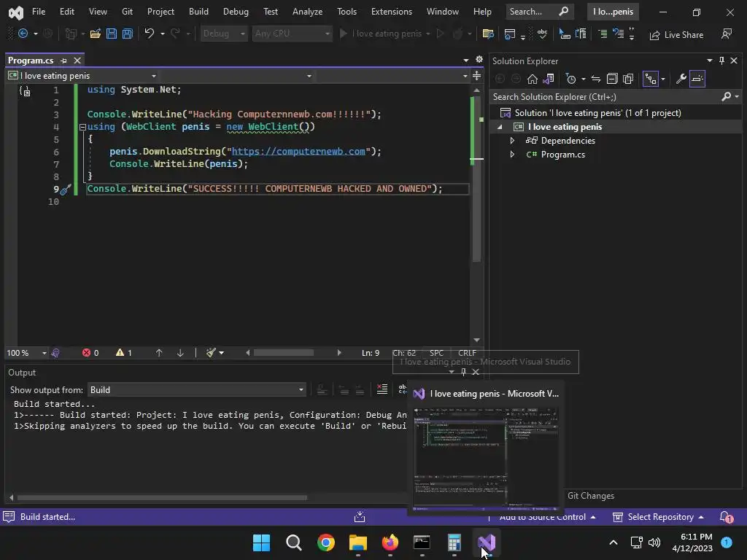
Task: Go to previous issue with the up arrow
Action: (x=159, y=353)
